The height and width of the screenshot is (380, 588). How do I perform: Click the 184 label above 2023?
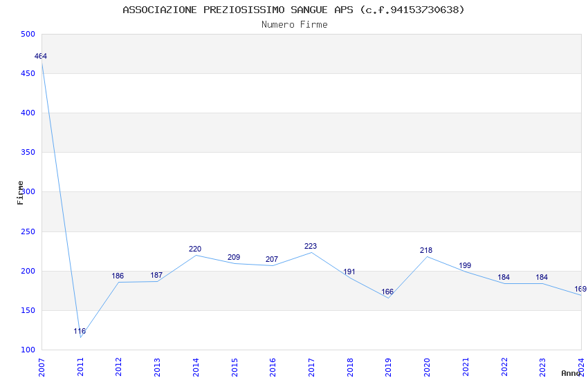click(542, 278)
